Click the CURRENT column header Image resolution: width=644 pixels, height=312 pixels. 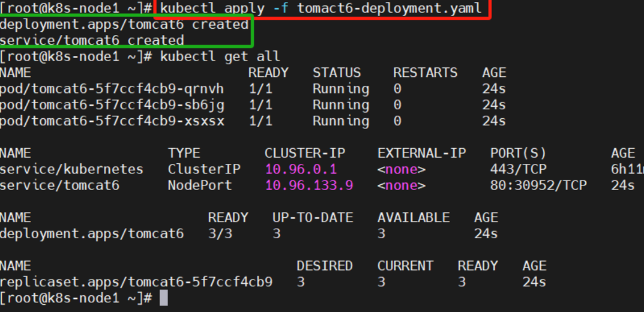point(405,266)
